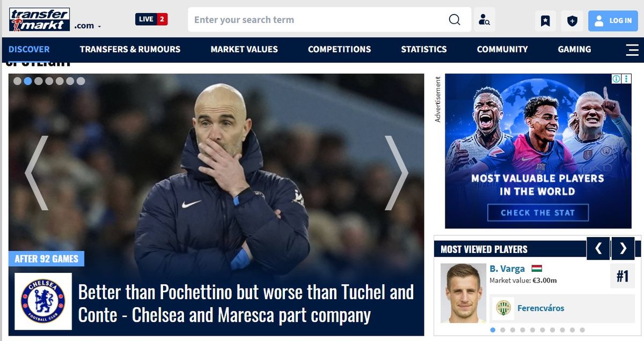Viewport: 644px width, 341px height.
Task: Show next most viewed player arrow
Action: [x=623, y=248]
